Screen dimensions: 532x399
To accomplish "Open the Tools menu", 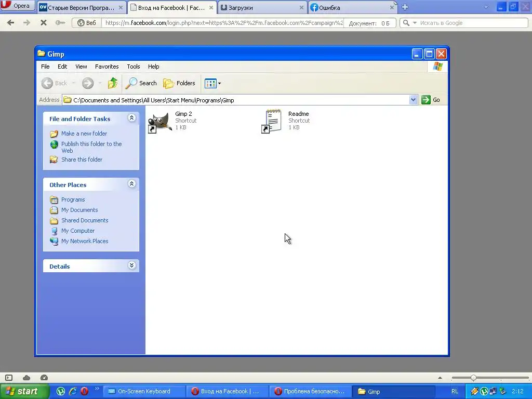I will point(134,66).
